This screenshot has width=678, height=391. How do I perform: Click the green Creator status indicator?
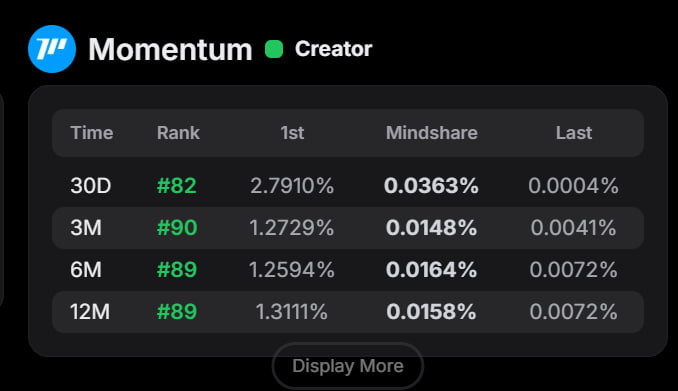pos(274,49)
